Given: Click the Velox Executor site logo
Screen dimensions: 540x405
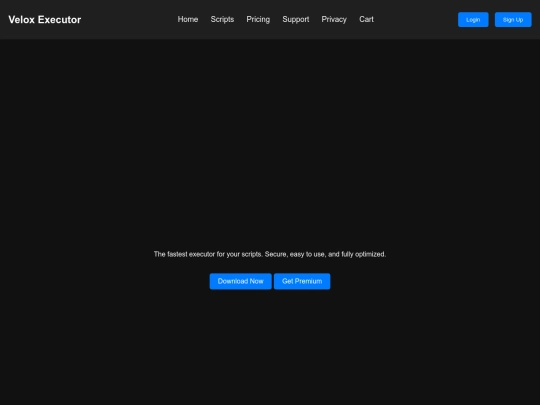Looking at the screenshot, I should click(45, 20).
